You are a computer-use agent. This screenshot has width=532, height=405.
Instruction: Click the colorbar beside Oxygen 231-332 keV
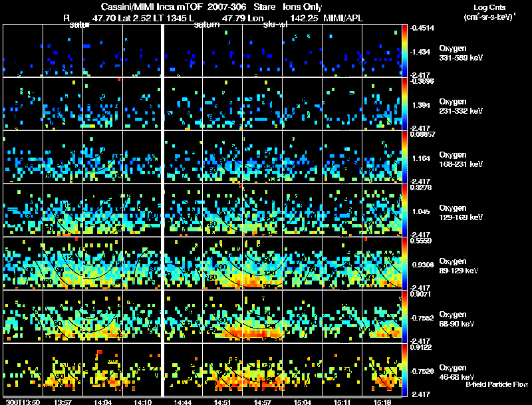point(404,104)
